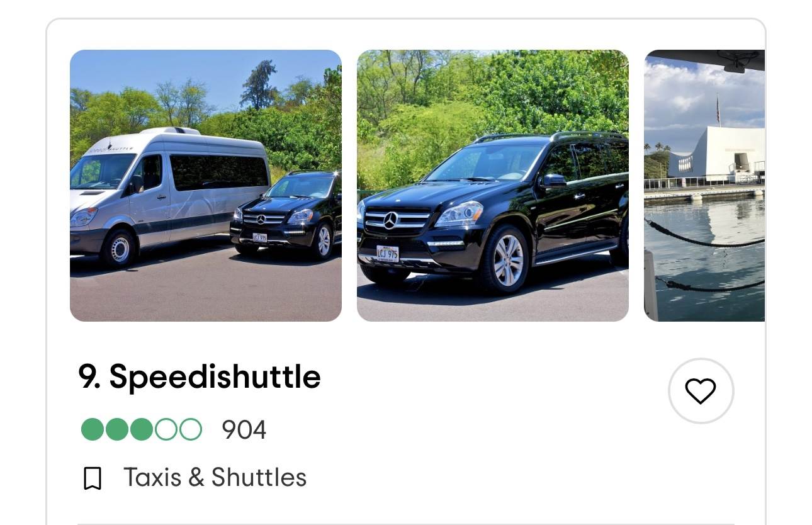This screenshot has height=525, width=812.
Task: Save Speedishuttle using the heart icon
Action: pyautogui.click(x=701, y=391)
